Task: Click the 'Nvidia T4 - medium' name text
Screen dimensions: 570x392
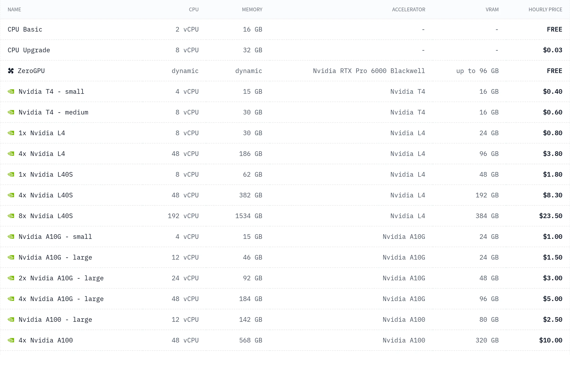Action: 53,112
